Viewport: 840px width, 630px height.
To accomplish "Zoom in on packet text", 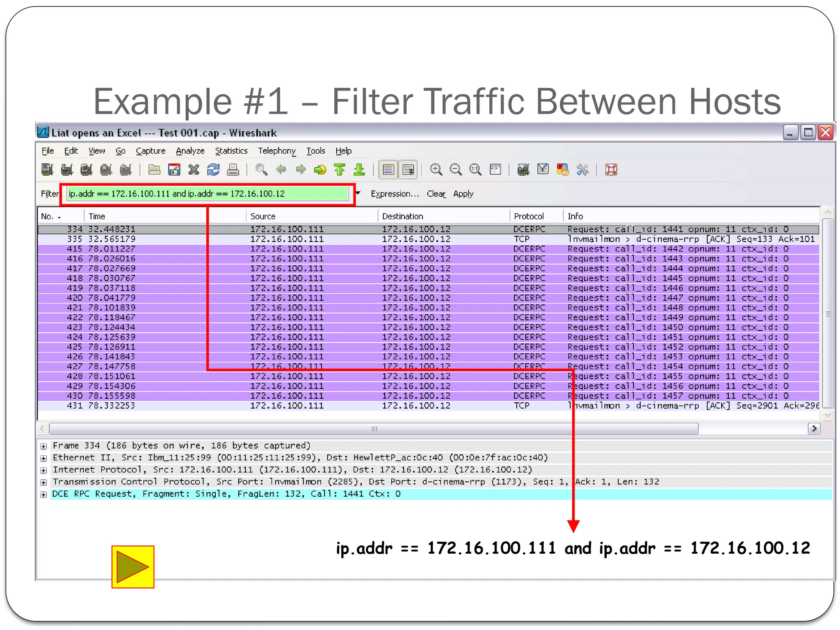I will (x=436, y=169).
